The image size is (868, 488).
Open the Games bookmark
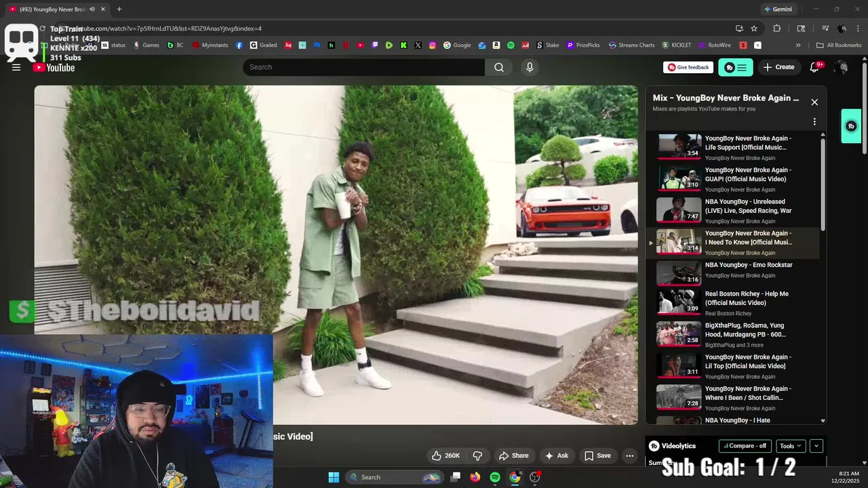click(146, 45)
